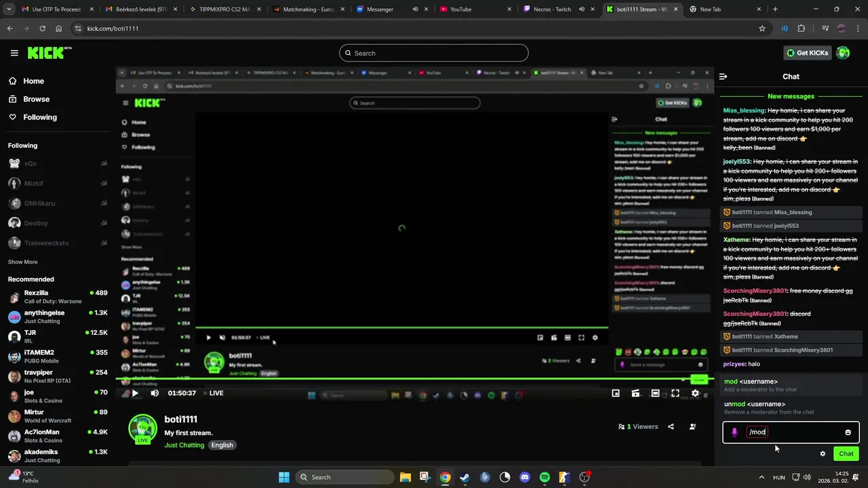Open chat settings gear
This screenshot has width=868, height=488.
(x=823, y=454)
